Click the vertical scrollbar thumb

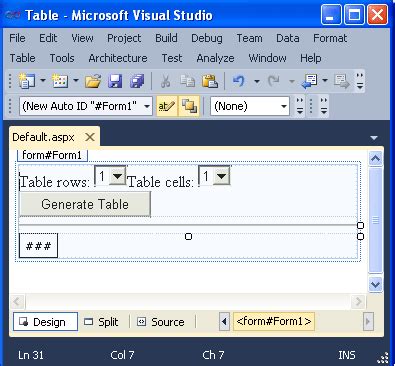375,220
